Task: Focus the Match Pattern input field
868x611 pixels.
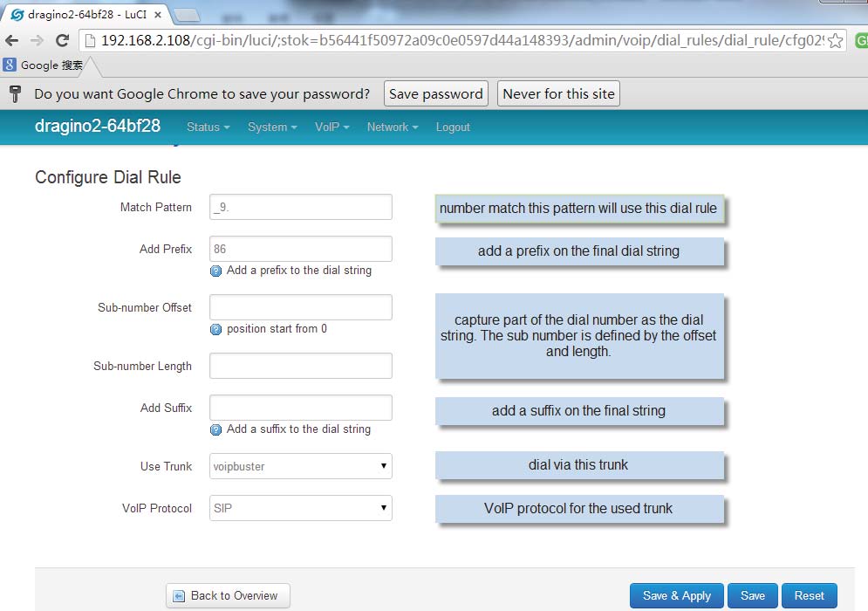Action: 301,207
